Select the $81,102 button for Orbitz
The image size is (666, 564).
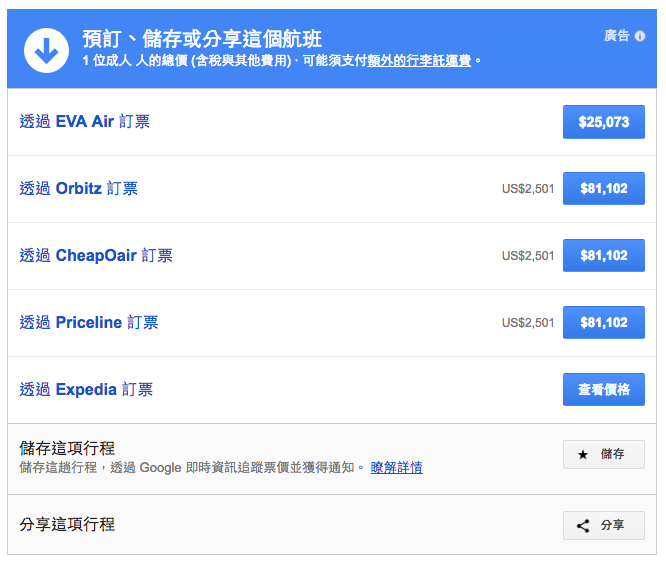click(x=603, y=189)
